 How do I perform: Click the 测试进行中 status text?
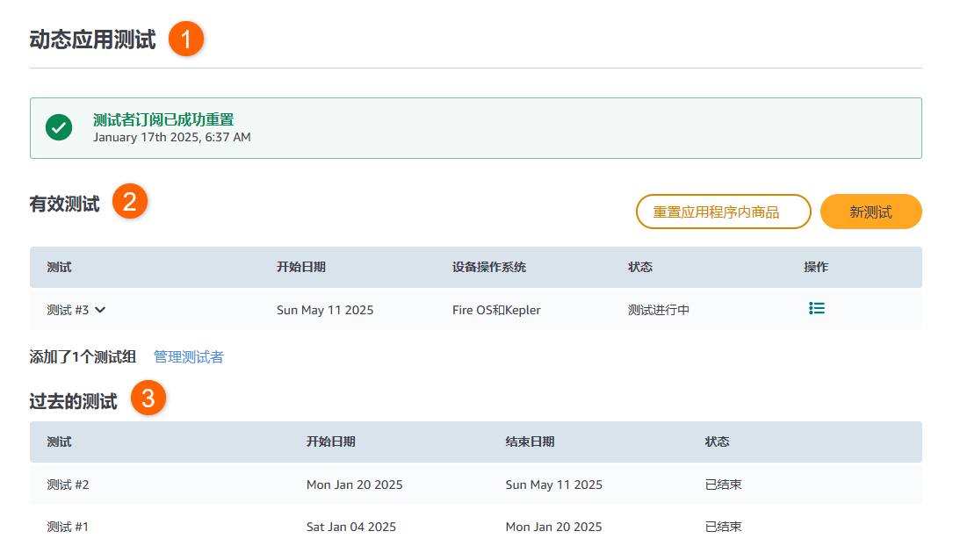coord(658,310)
